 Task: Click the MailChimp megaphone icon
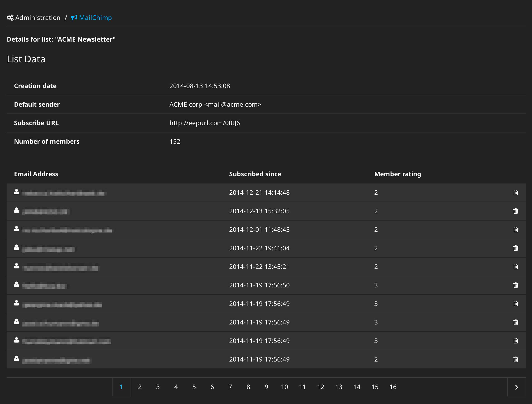[74, 18]
